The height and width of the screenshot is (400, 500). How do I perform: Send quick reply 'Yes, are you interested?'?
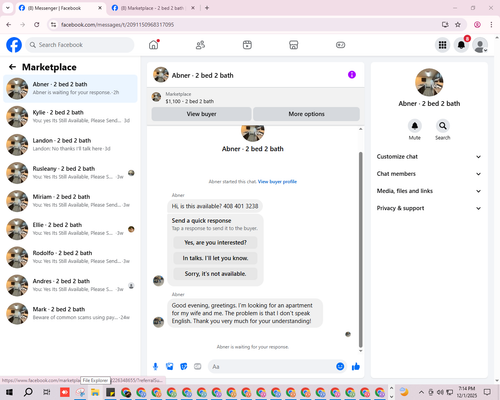[215, 243]
